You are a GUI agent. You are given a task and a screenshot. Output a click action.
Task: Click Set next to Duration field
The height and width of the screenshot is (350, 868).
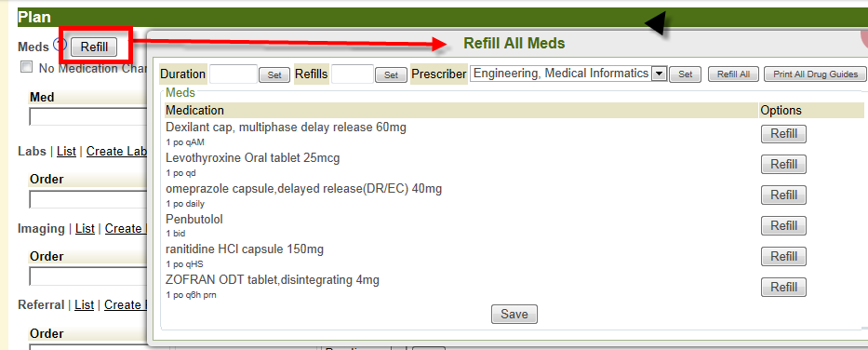tap(274, 74)
